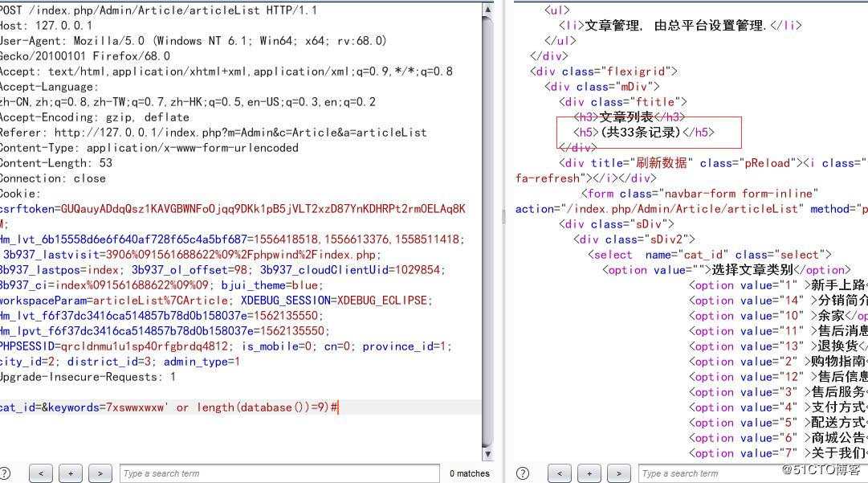This screenshot has height=483, width=868.
Task: Click the 3b937_lastvisit cookie line
Action: pyautogui.click(x=192, y=255)
